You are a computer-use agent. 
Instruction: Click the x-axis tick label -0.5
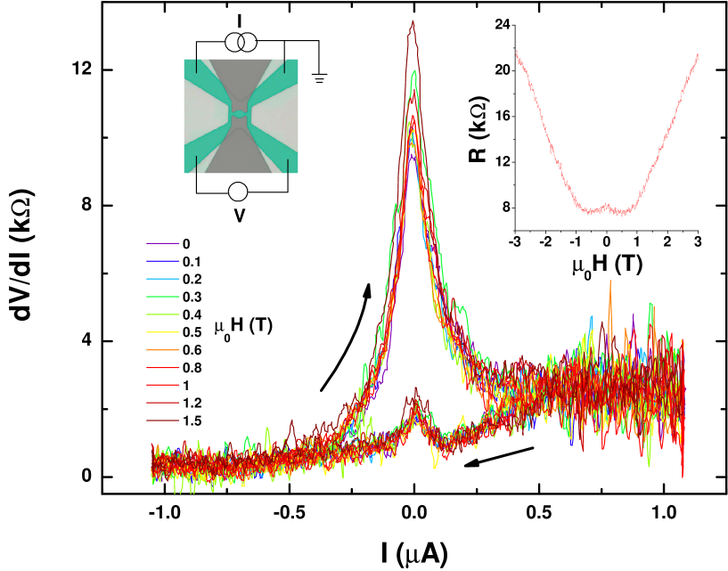pos(290,513)
